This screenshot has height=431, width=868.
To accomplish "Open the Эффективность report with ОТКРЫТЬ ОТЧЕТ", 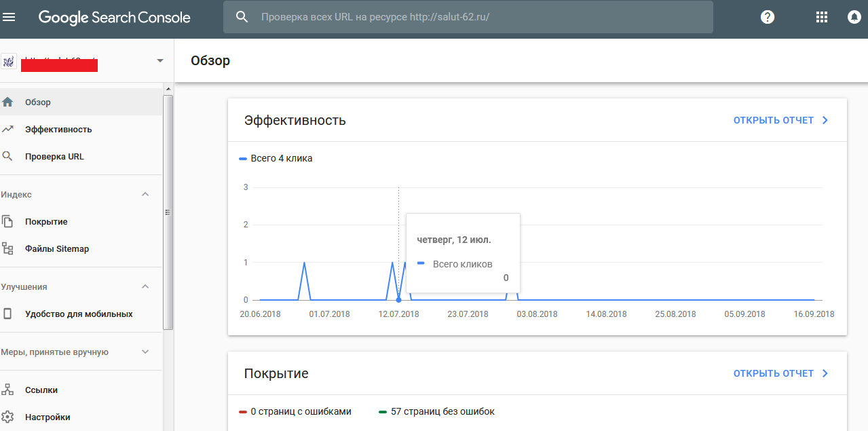I will [x=780, y=120].
